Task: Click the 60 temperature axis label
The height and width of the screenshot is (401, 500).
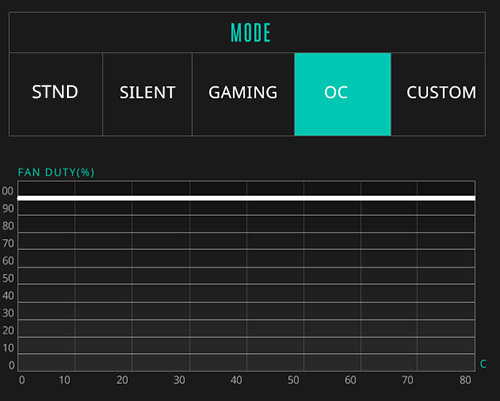Action: coord(350,380)
